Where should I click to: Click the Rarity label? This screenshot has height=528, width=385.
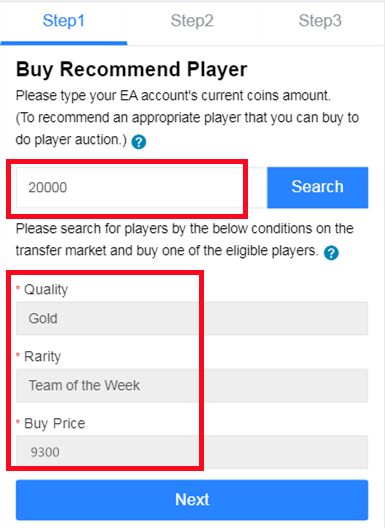click(x=42, y=357)
